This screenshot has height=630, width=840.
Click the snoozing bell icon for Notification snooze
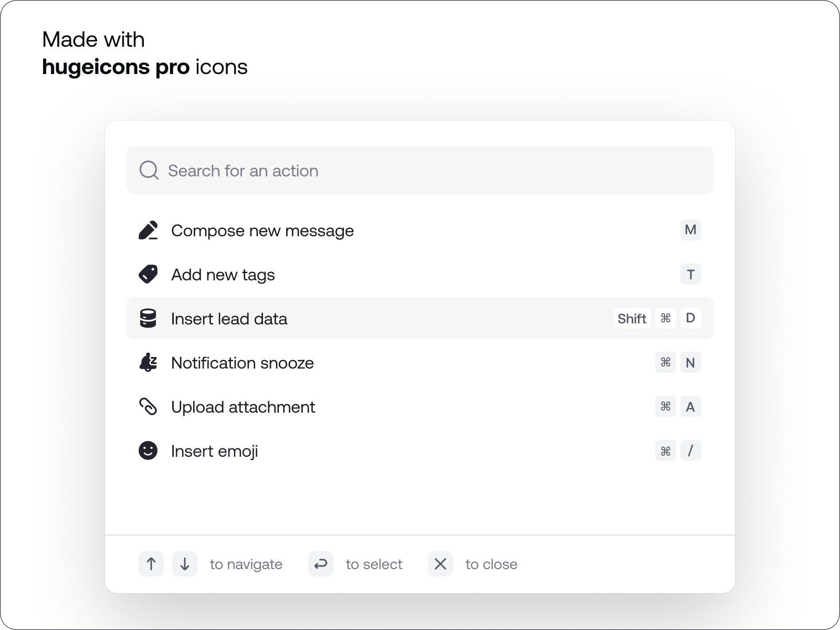(x=149, y=362)
